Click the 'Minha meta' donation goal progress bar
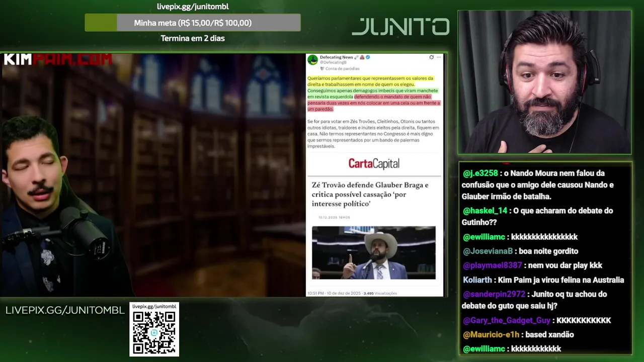The height and width of the screenshot is (362, 644). (193, 23)
